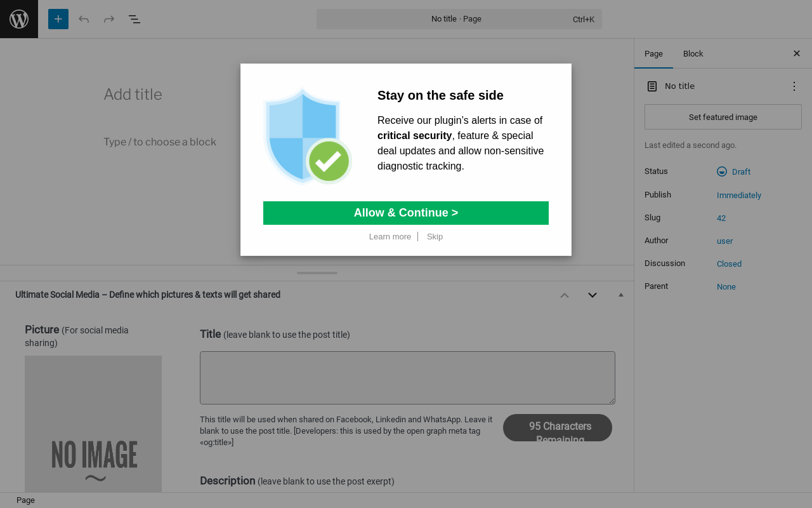Open the page actions three-dot menu

[x=794, y=86]
